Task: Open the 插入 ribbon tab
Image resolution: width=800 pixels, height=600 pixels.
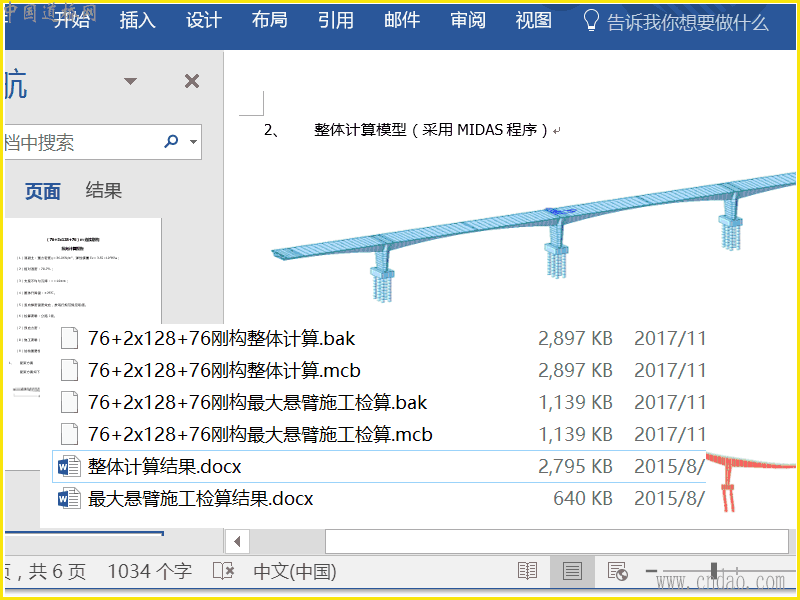Action: pos(138,20)
